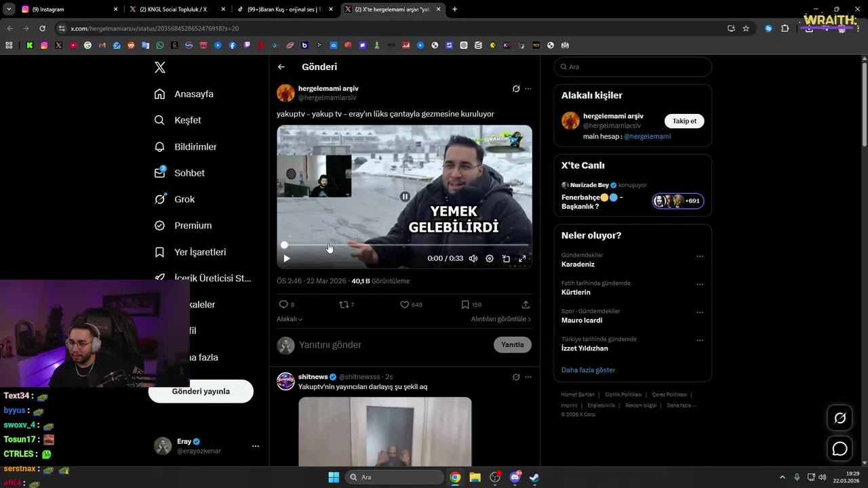
Task: Click Grok icon on shitnews reply
Action: [516, 377]
